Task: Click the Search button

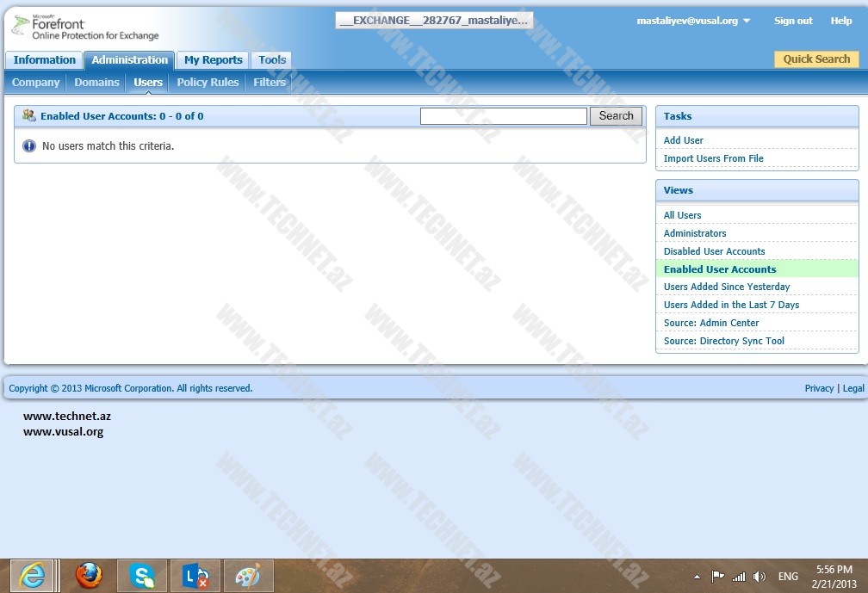Action: tap(616, 116)
